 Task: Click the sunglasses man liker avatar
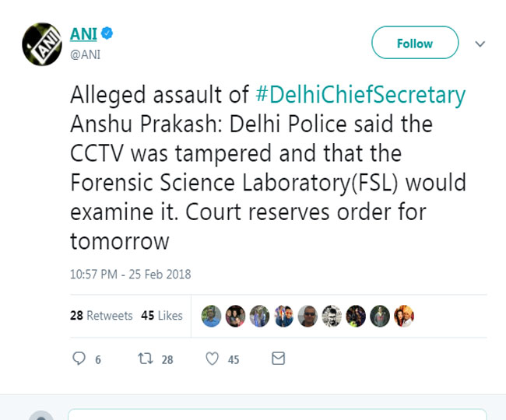[307, 315]
